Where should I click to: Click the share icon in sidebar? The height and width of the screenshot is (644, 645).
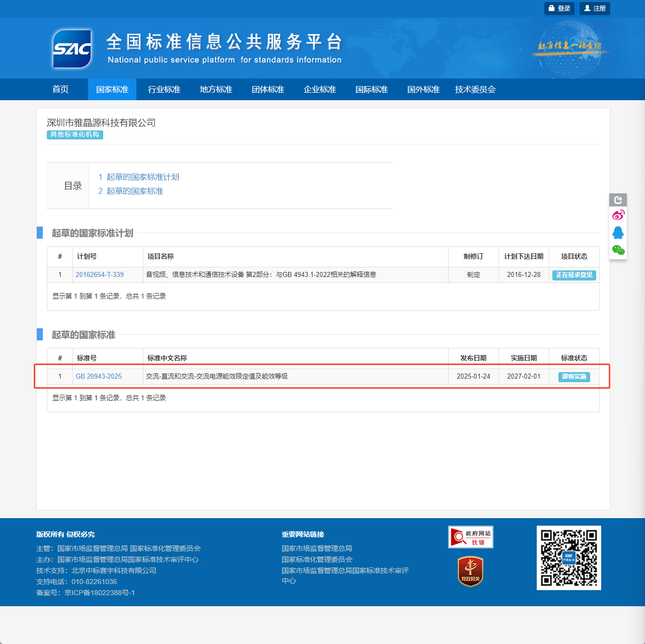(x=618, y=200)
